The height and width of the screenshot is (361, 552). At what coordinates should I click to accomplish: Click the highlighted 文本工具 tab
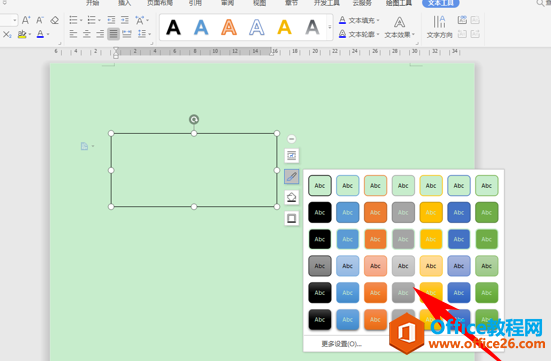tap(441, 3)
